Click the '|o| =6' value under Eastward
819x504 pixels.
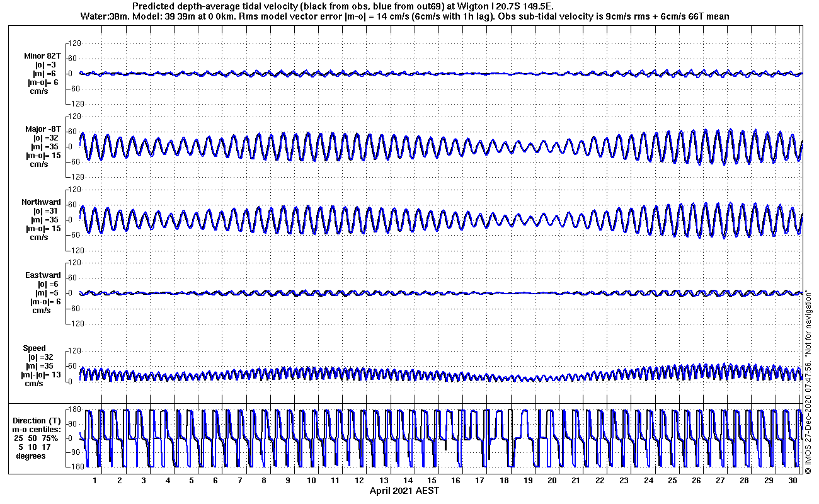[x=47, y=284]
